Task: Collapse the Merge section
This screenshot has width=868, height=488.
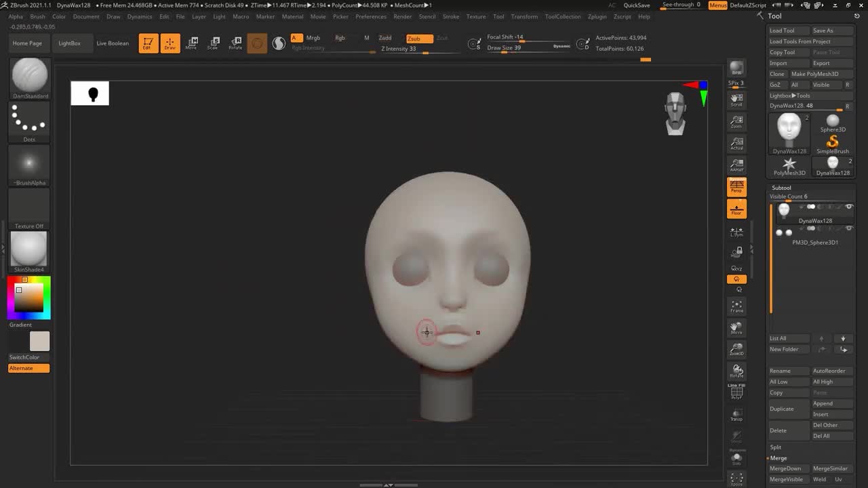Action: (x=778, y=458)
